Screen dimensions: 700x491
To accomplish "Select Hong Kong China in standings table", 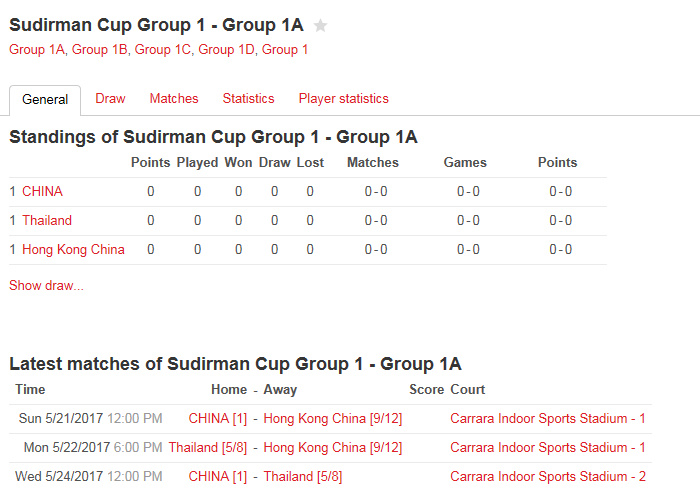I will pyautogui.click(x=73, y=250).
